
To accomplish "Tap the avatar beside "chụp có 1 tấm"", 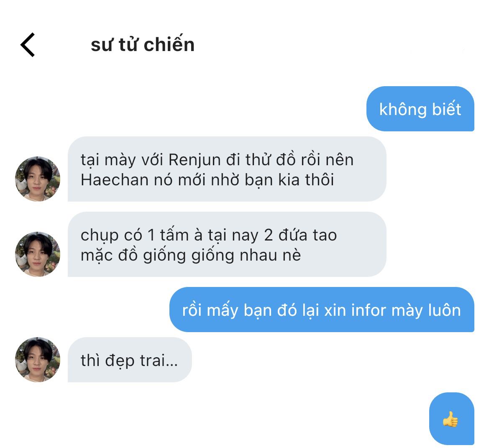I will point(38,254).
